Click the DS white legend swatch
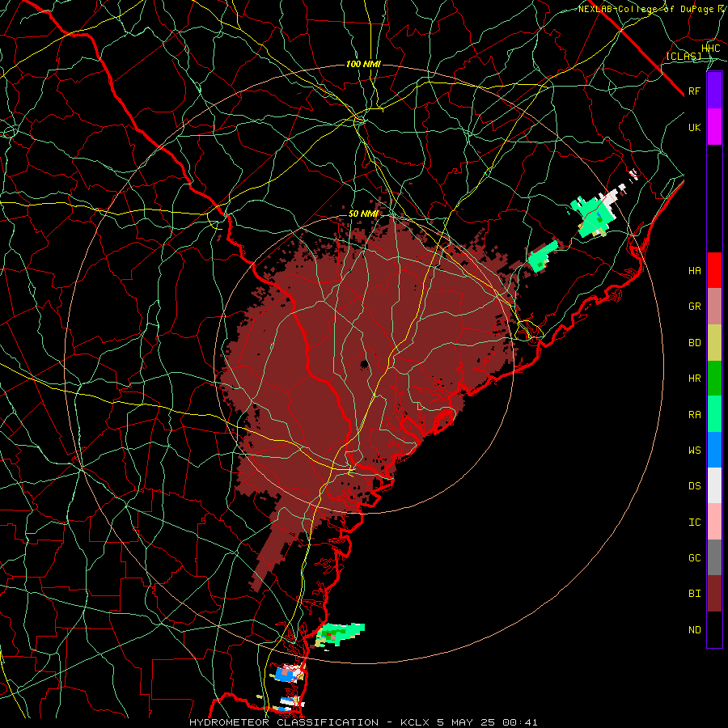Image resolution: width=728 pixels, height=728 pixels. 714,485
